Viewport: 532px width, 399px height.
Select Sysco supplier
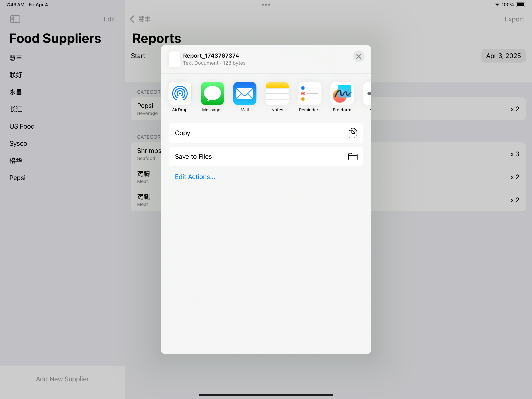click(x=62, y=143)
